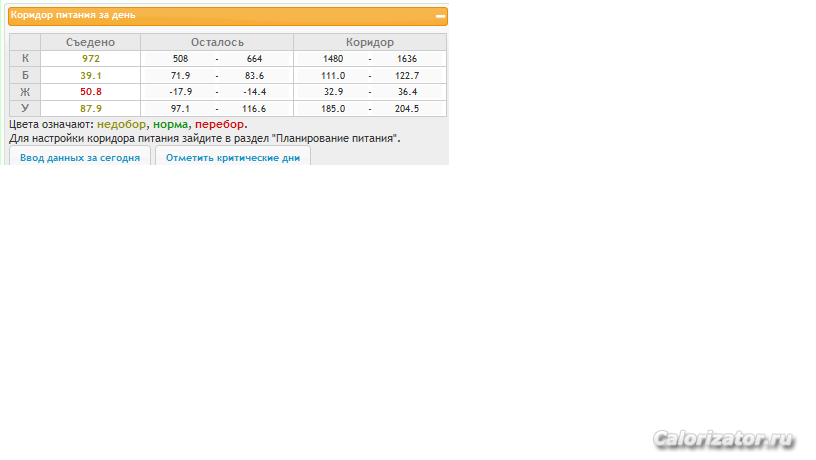816x460 pixels.
Task: Select the eaten carbs value 87.9
Action: pos(91,108)
